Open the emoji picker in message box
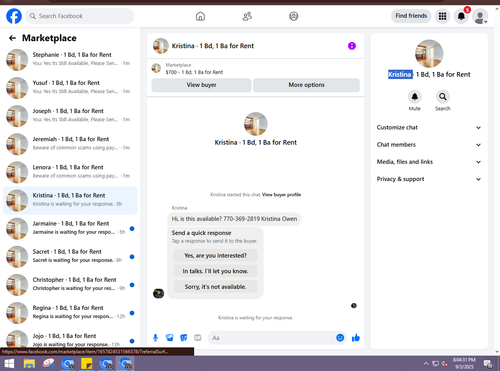This screenshot has height=371, width=500. coord(340,338)
